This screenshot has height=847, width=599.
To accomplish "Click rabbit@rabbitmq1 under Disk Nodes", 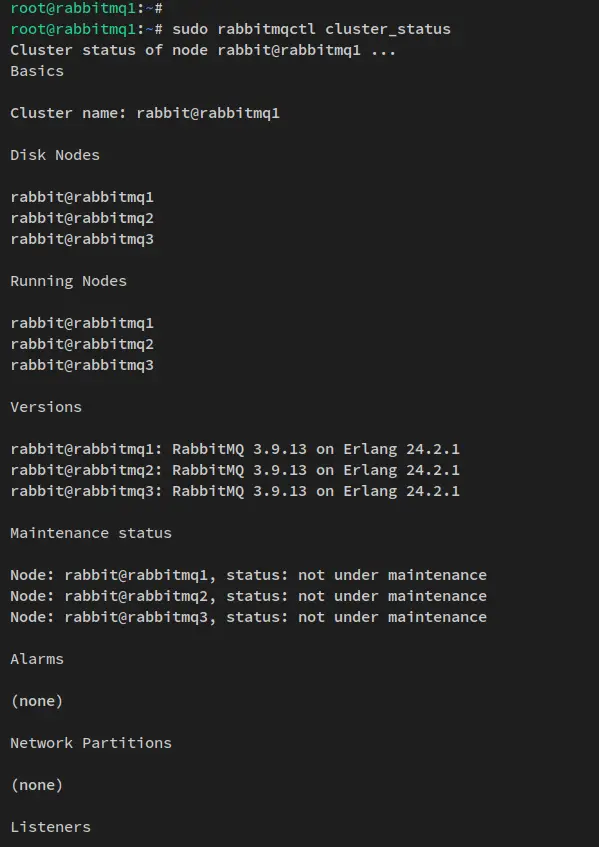I will 82,197.
